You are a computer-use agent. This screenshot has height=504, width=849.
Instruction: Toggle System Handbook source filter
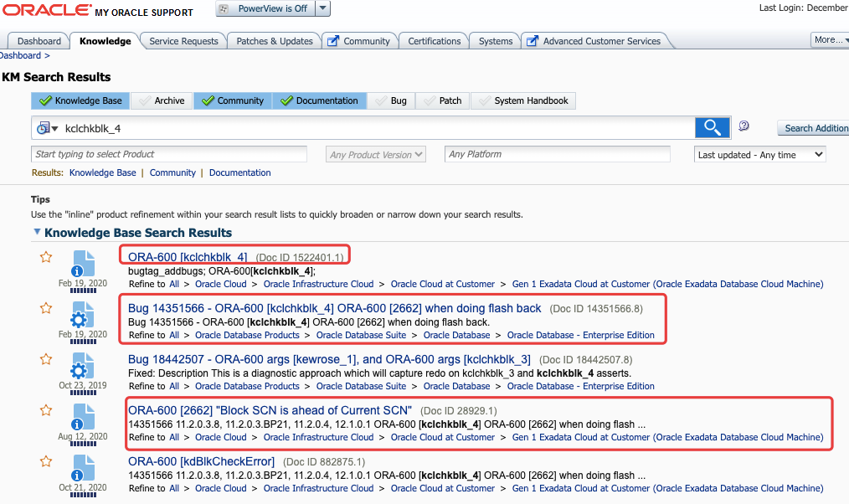click(523, 100)
